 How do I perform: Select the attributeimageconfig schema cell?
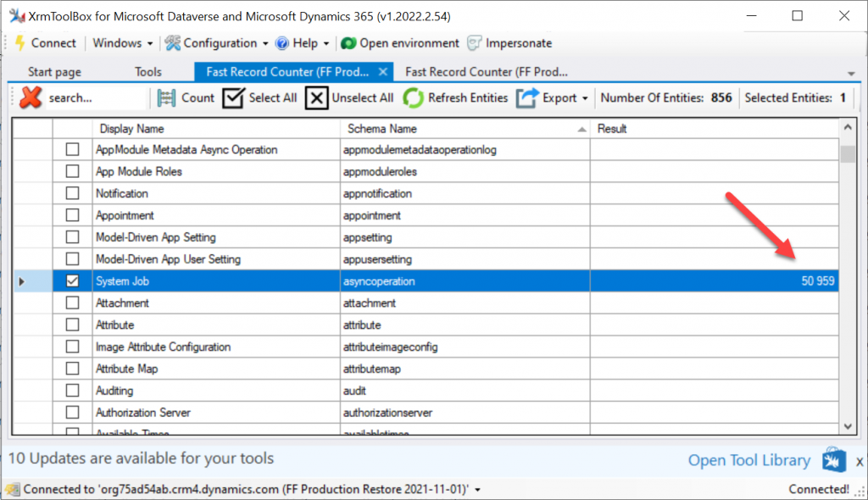click(465, 347)
